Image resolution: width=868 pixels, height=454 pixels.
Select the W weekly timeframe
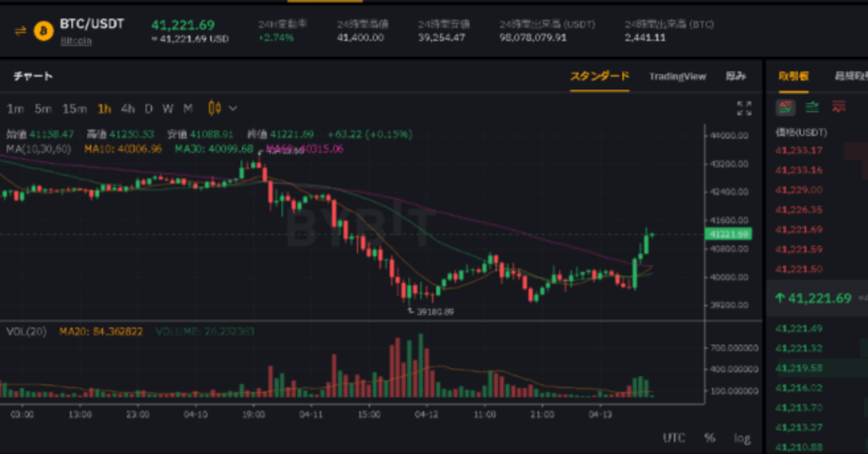(x=167, y=108)
